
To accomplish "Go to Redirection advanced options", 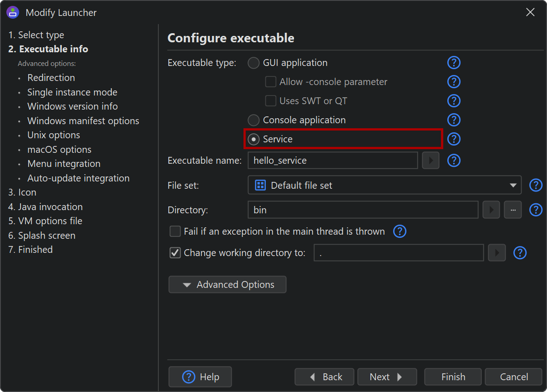I will (x=51, y=78).
